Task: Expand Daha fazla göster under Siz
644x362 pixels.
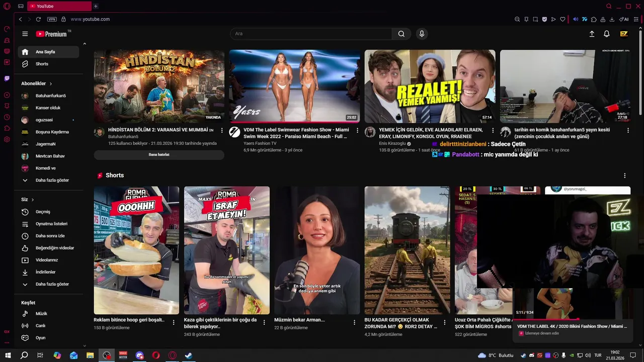Action: coord(48,284)
